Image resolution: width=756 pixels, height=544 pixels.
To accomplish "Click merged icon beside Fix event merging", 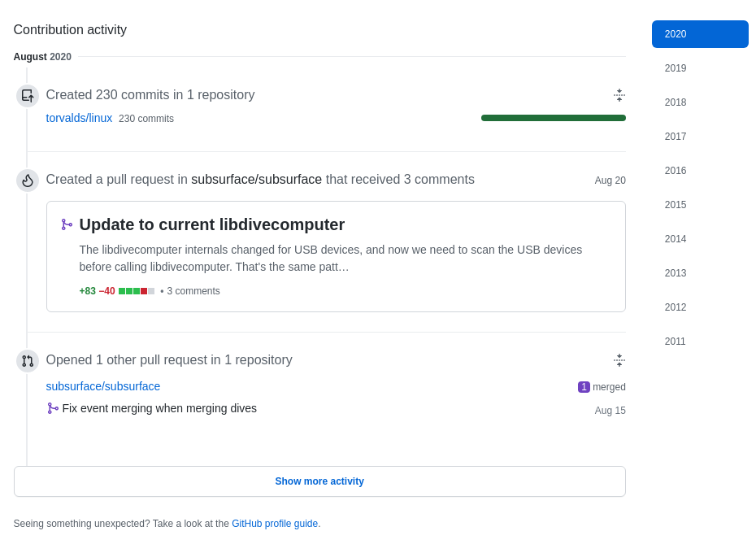I will click(x=53, y=408).
